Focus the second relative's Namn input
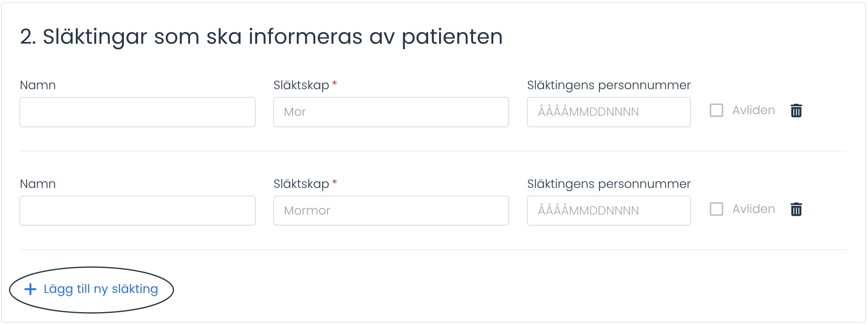 pos(138,210)
